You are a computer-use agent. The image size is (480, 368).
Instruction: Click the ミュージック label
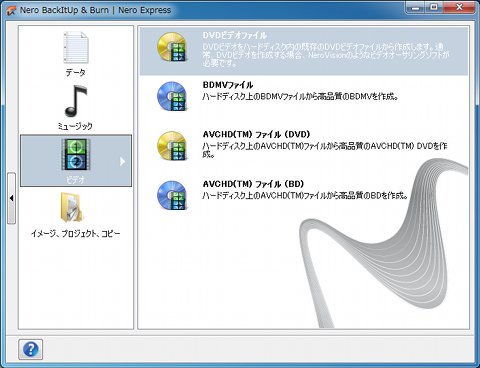point(75,126)
